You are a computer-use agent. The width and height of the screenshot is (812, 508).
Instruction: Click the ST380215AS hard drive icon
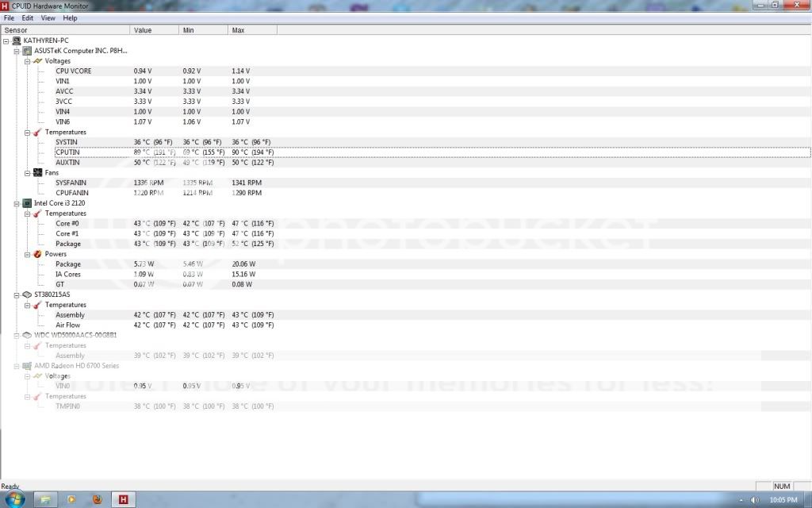tap(27, 294)
